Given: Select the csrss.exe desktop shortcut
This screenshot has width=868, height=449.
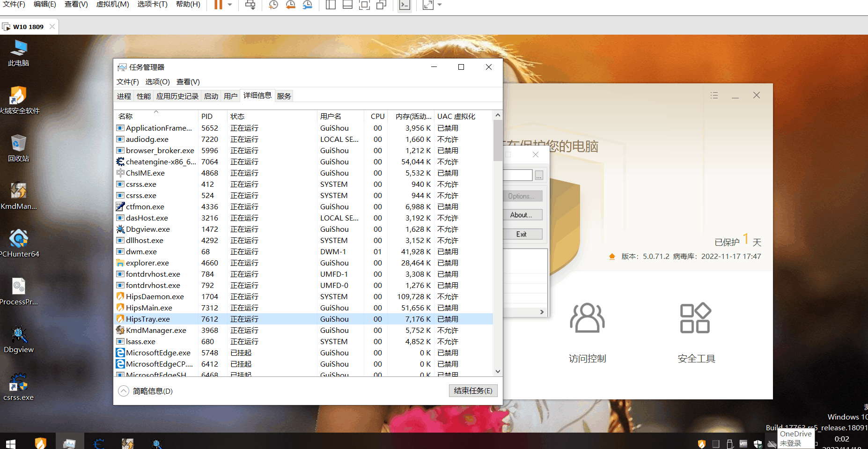Looking at the screenshot, I should tap(19, 387).
